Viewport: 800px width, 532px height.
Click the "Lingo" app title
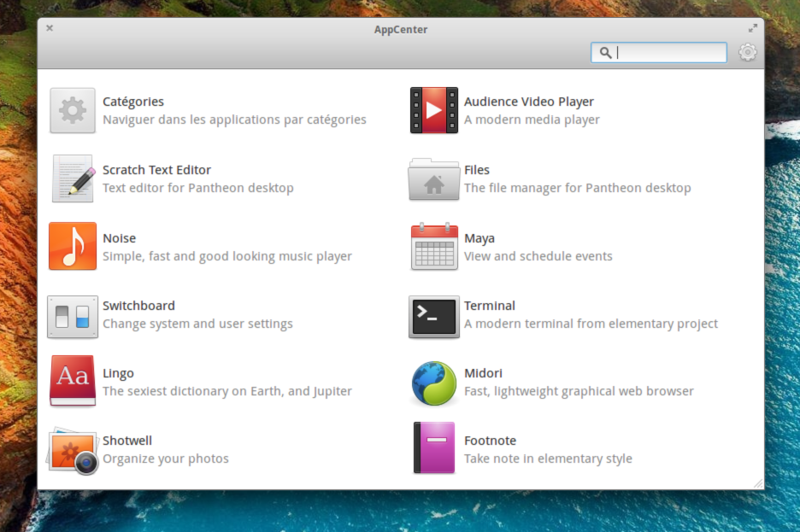tap(118, 373)
